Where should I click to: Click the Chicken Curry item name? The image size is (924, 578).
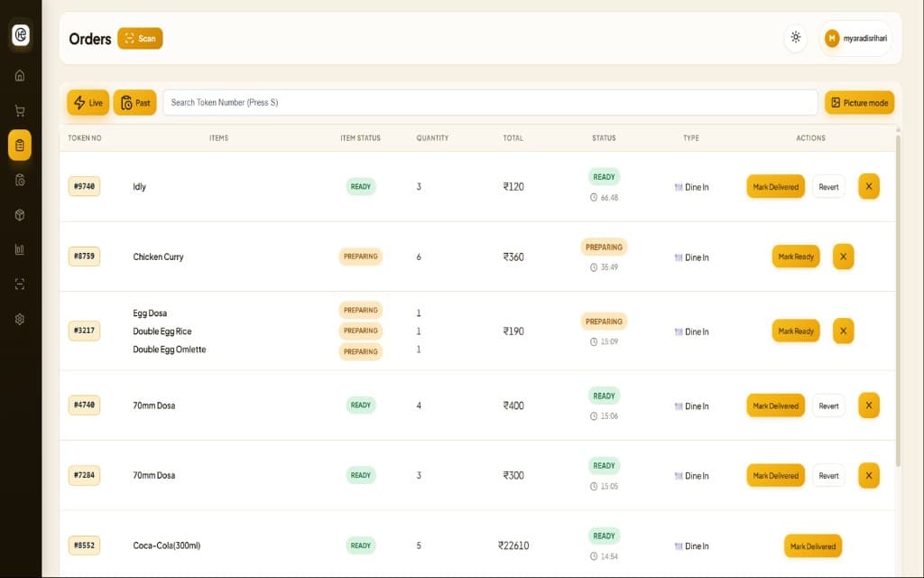coord(158,256)
